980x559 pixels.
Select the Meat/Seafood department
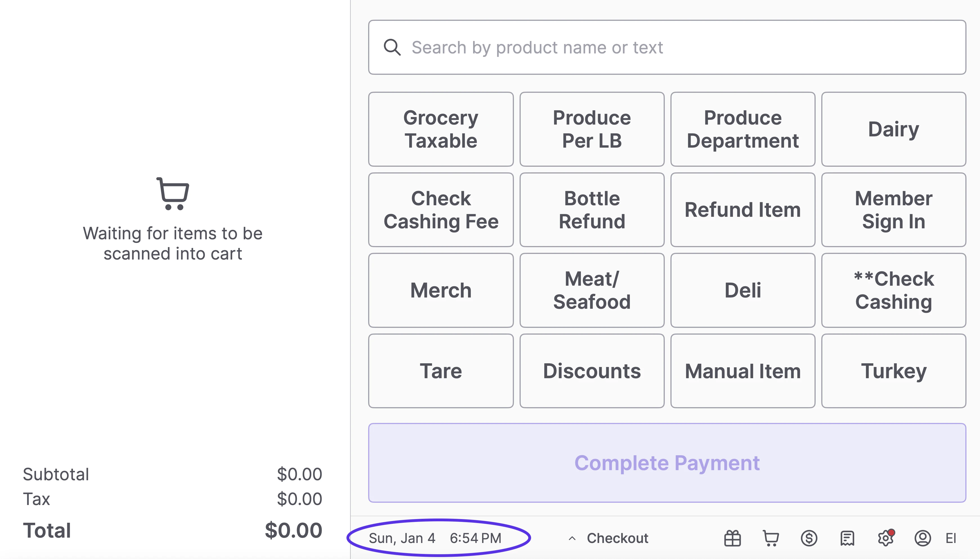pos(592,290)
